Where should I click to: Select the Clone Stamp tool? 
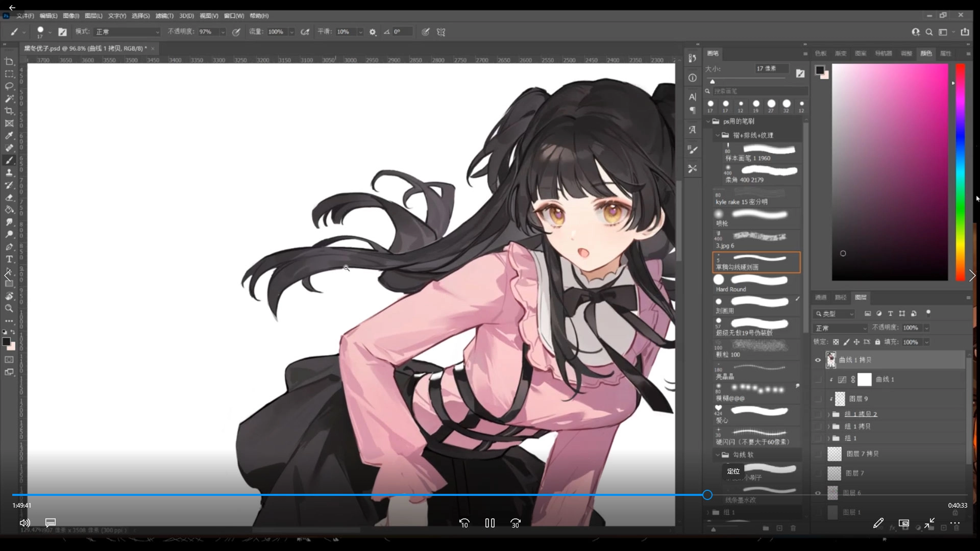click(9, 173)
